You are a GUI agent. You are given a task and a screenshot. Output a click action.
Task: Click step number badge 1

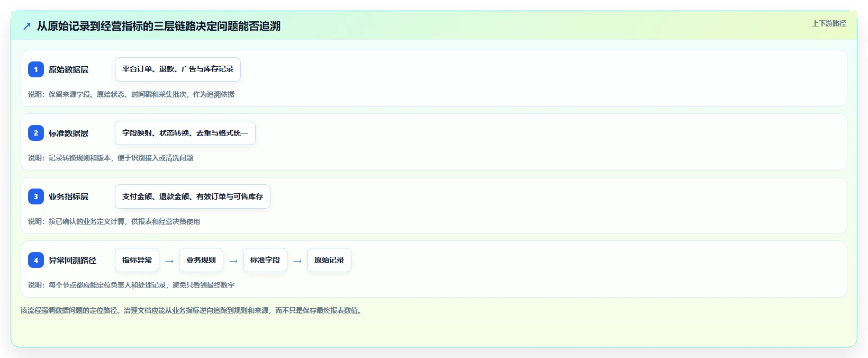[x=36, y=69]
